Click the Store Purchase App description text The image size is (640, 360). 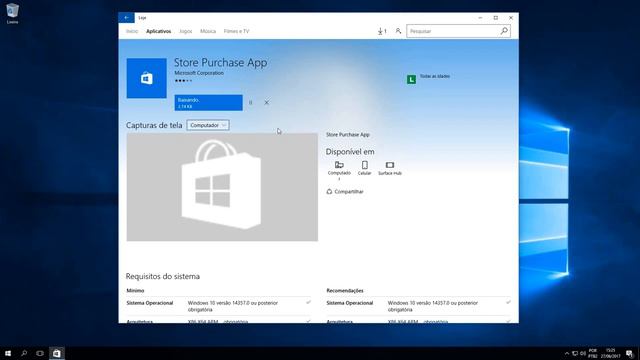tap(348, 134)
